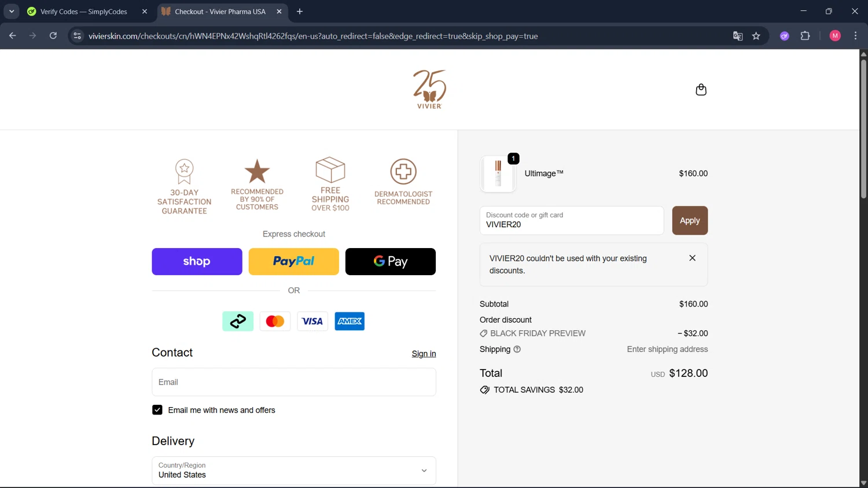The height and width of the screenshot is (488, 868).
Task: Open the purple extension icon in toolbar
Action: pos(785,36)
